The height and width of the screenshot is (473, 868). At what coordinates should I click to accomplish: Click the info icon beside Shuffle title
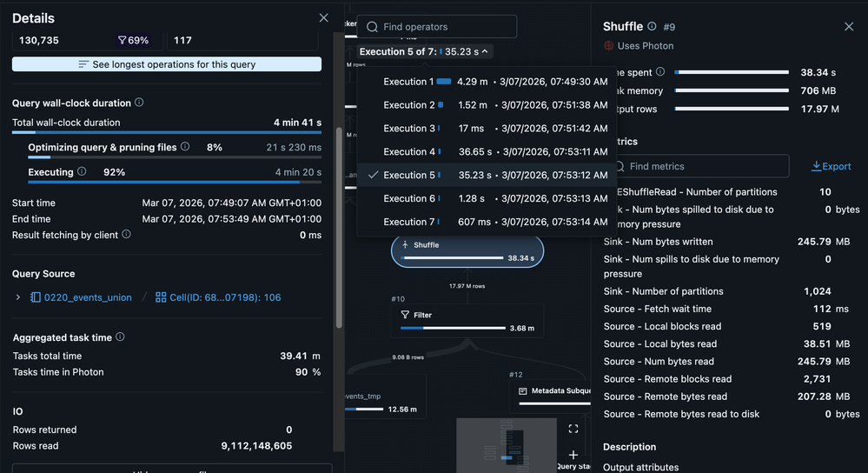tap(652, 27)
